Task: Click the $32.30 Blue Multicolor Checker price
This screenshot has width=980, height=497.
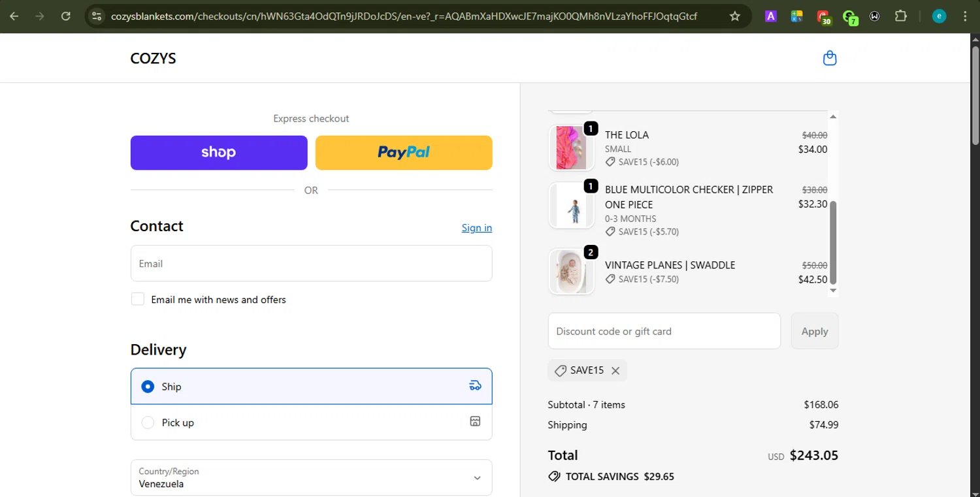Action: tap(813, 204)
